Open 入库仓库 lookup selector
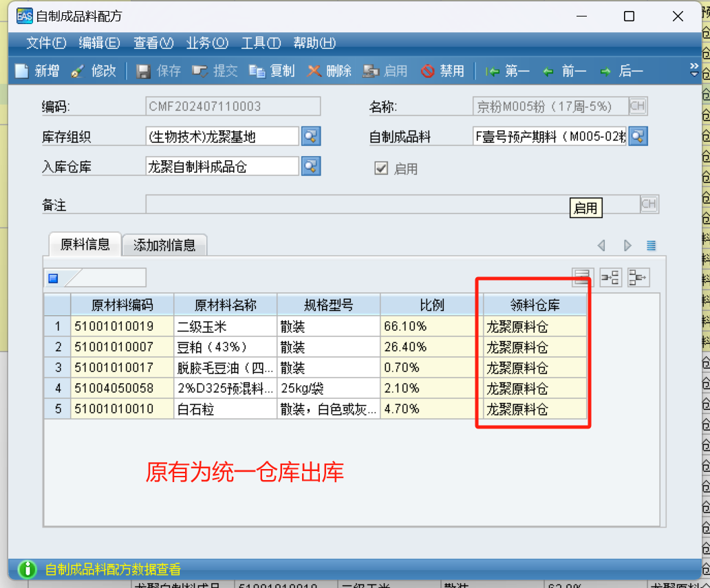 pyautogui.click(x=311, y=166)
